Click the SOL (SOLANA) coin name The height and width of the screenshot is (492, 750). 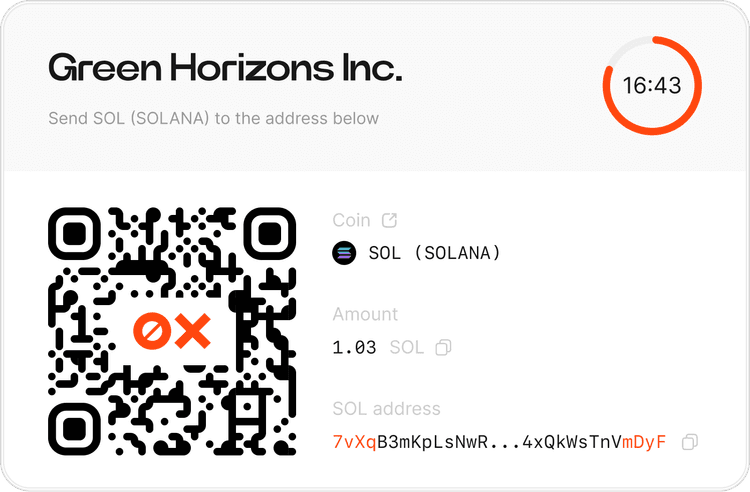point(434,253)
